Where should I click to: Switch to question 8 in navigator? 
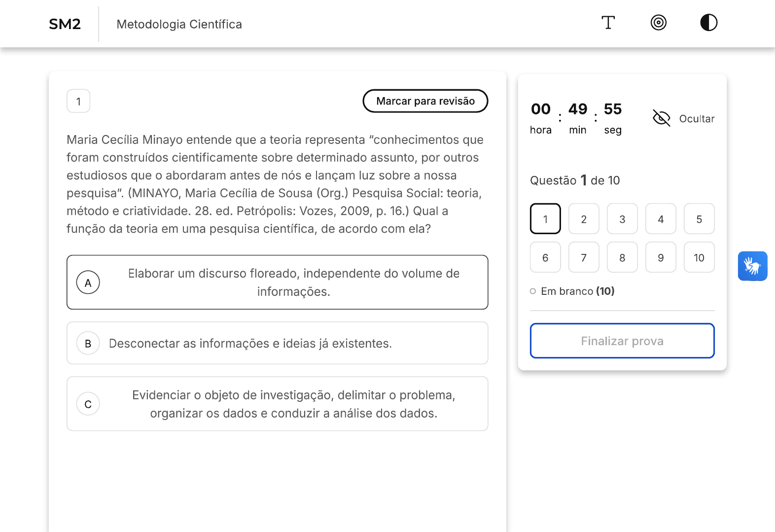[622, 257]
